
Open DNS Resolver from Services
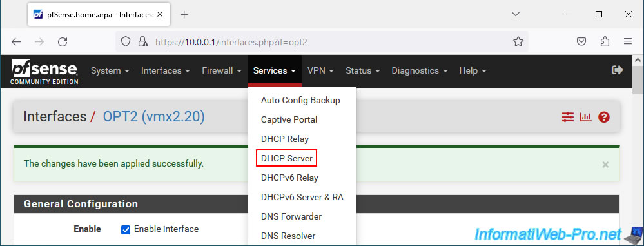coord(288,236)
